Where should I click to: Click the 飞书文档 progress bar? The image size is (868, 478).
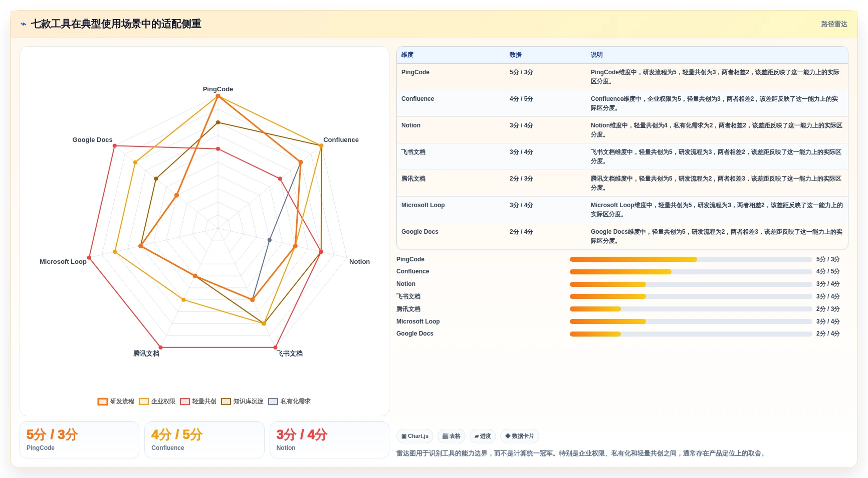coord(691,296)
